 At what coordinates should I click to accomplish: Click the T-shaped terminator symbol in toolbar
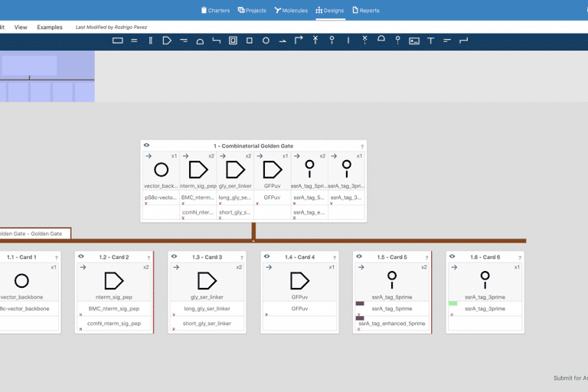click(x=430, y=41)
